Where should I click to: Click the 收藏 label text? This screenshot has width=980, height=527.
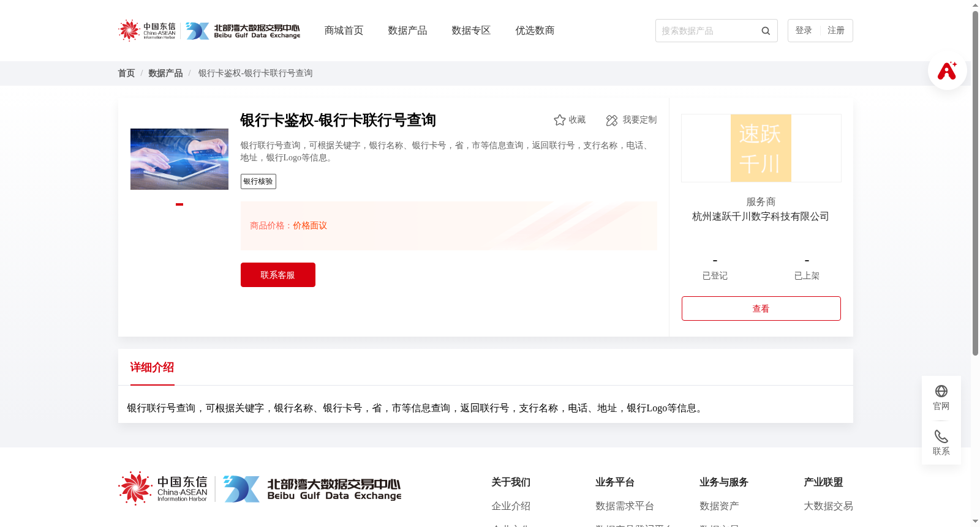[x=577, y=120]
